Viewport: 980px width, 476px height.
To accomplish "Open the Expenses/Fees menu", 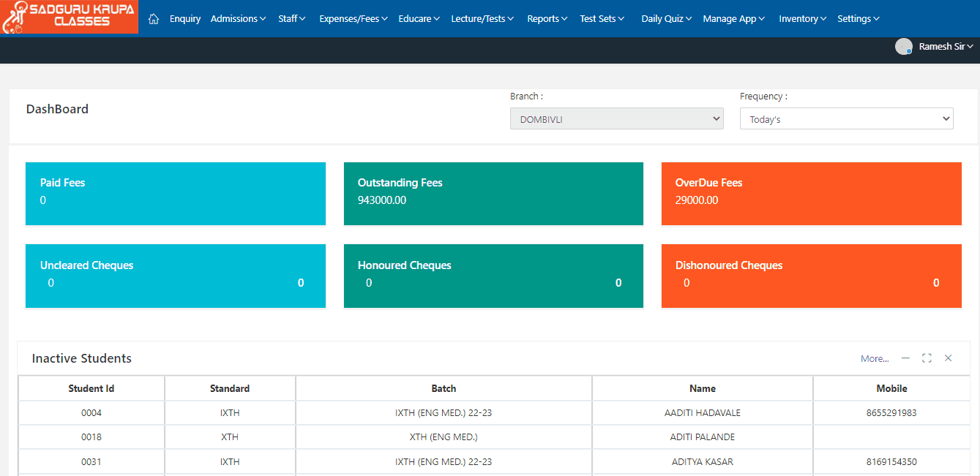I will click(x=354, y=19).
